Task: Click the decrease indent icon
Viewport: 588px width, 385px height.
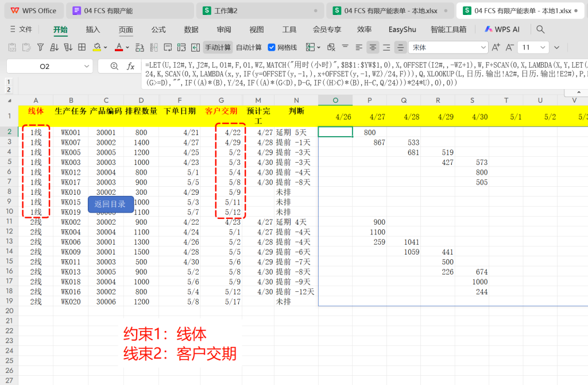Action: coord(195,47)
